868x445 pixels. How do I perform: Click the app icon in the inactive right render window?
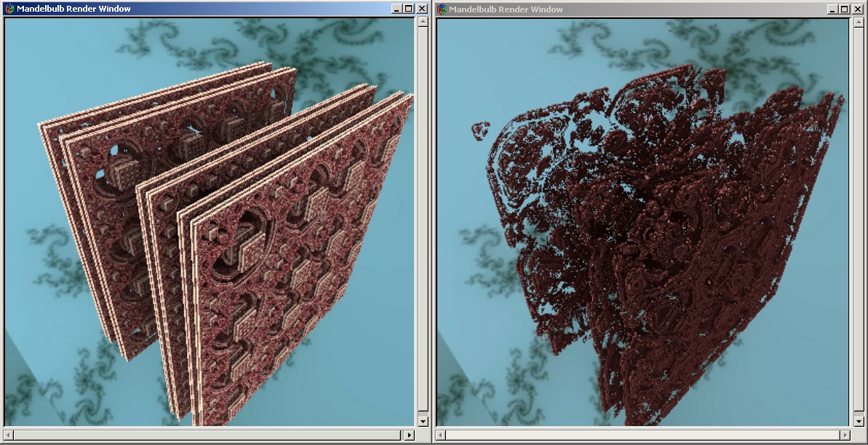point(442,9)
